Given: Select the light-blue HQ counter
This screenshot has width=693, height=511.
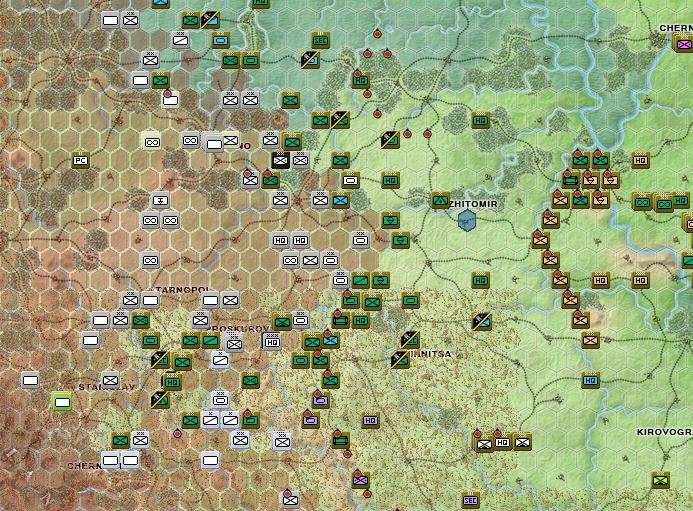Looking at the screenshot, I should pos(590,380).
